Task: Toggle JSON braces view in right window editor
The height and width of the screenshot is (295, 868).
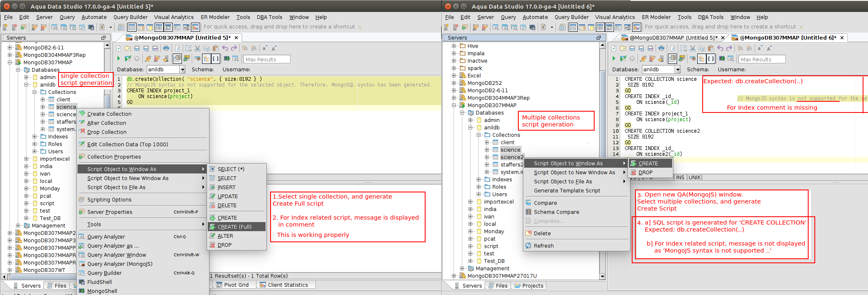Action: (x=711, y=59)
